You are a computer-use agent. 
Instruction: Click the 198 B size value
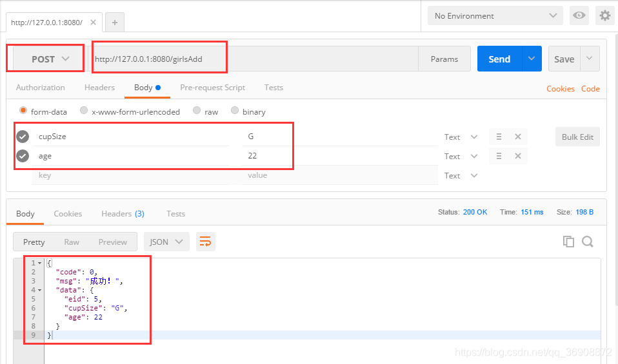point(584,212)
